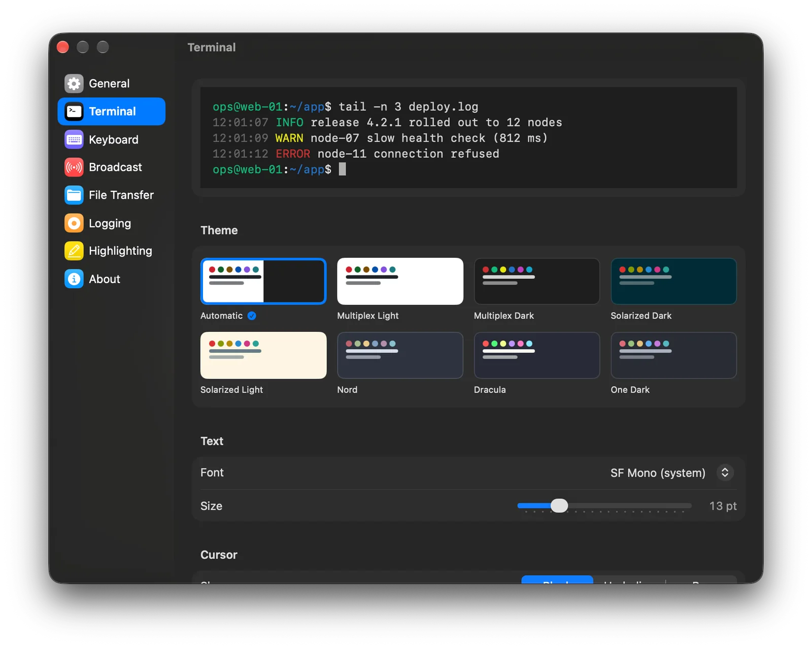Screen dimensions: 812x648
Task: Switch to the Nord theme
Action: pyautogui.click(x=400, y=355)
